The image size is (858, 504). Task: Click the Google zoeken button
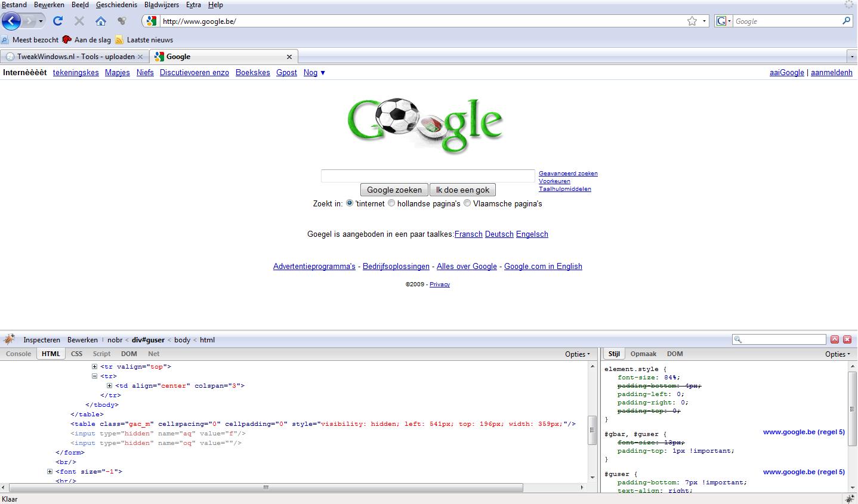pos(394,190)
